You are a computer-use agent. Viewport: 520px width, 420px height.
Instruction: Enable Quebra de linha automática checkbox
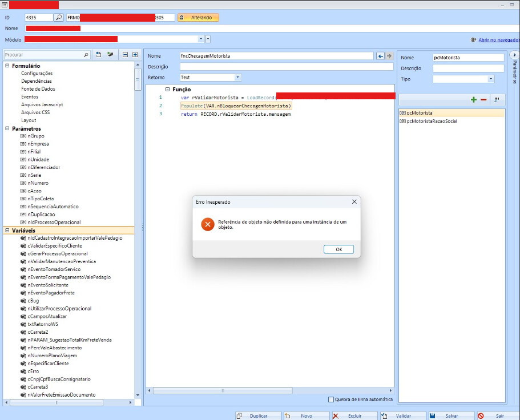(332, 399)
